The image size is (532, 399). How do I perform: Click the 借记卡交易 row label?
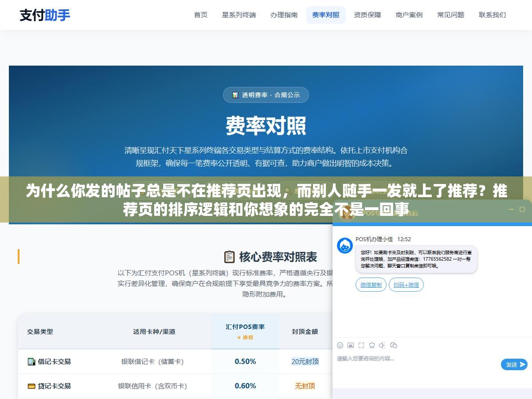[x=54, y=362]
